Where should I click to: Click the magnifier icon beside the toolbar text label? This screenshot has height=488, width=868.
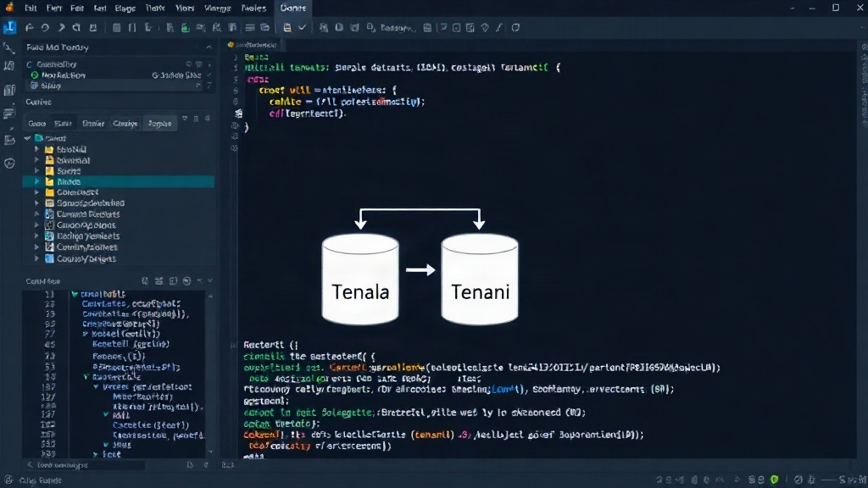tap(371, 27)
